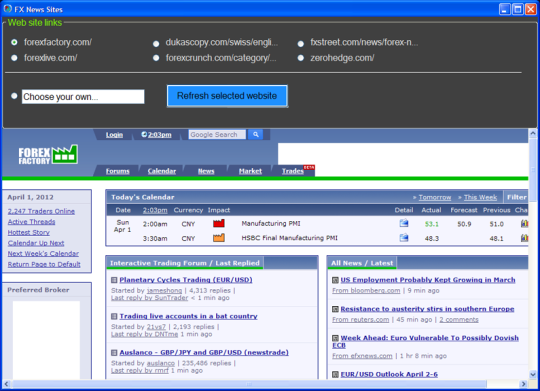Click thread icon beside Auslanco thread
The width and height of the screenshot is (540, 391).
[114, 353]
